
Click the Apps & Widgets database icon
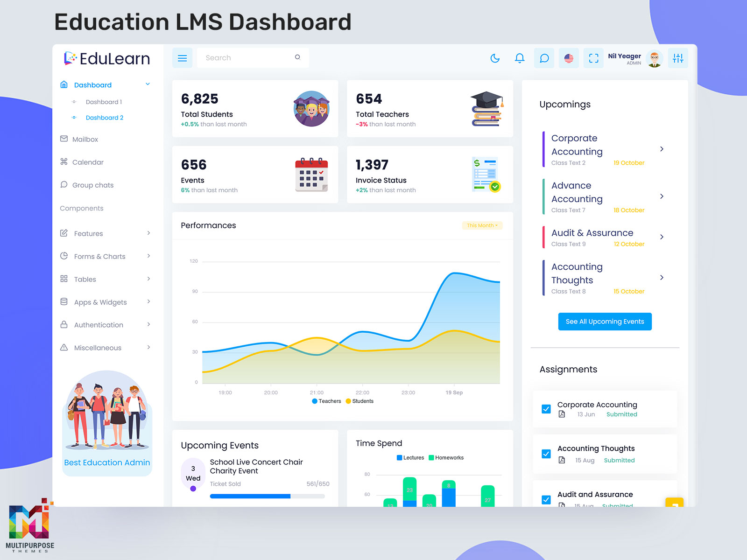point(64,301)
